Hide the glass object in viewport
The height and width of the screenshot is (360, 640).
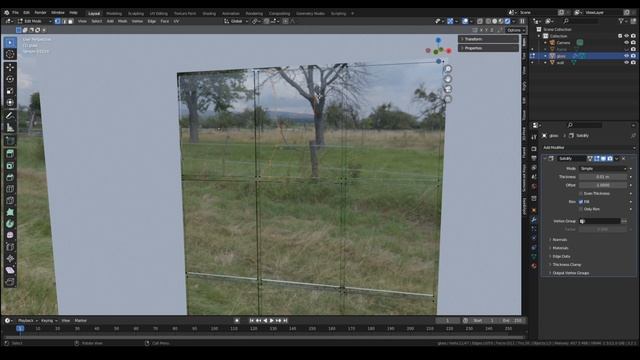pyautogui.click(x=627, y=56)
